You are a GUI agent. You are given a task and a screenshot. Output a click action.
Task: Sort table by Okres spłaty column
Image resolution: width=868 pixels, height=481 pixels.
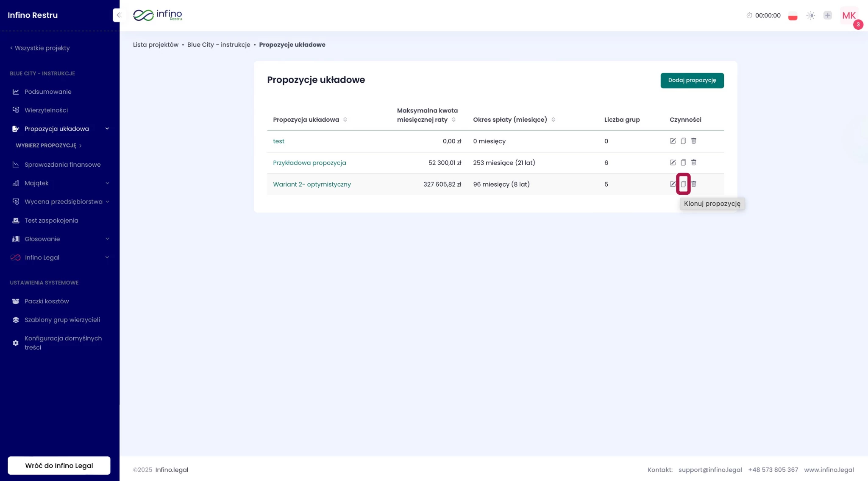point(554,119)
